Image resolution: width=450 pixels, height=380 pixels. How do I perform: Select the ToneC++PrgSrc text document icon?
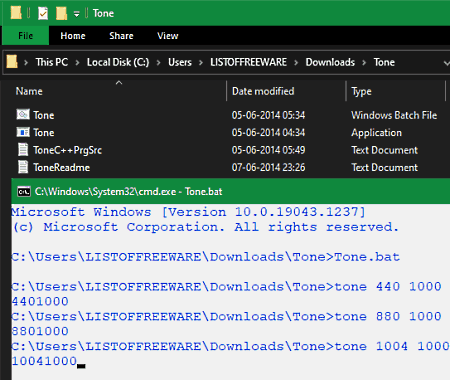[23, 149]
